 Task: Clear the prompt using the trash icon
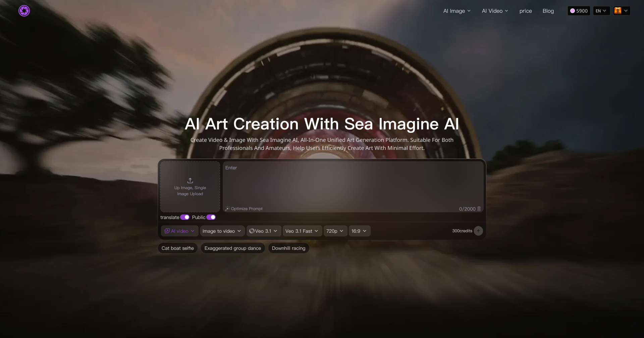click(x=479, y=209)
